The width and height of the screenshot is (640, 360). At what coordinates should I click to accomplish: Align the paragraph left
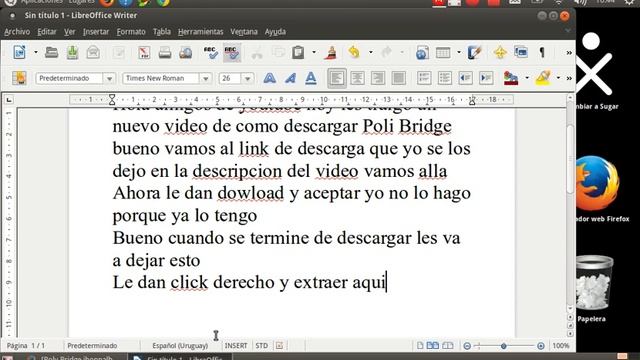[337, 78]
